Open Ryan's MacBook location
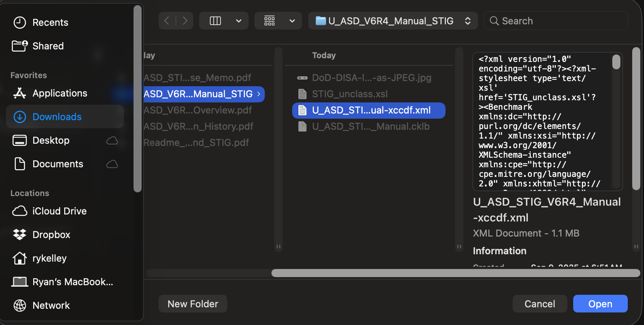Image resolution: width=644 pixels, height=325 pixels. (72, 282)
